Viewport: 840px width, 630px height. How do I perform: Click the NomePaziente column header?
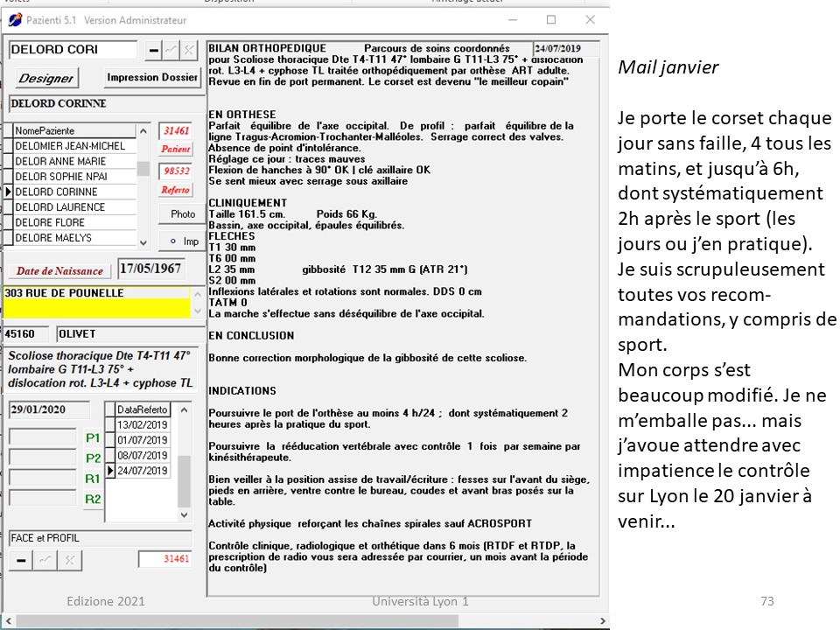coord(74,130)
